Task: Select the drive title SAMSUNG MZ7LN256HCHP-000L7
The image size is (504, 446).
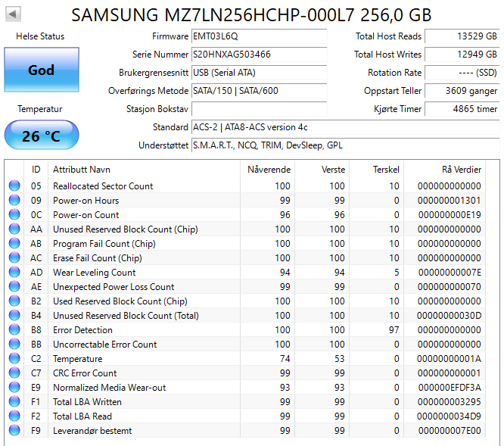Action: 213,15
